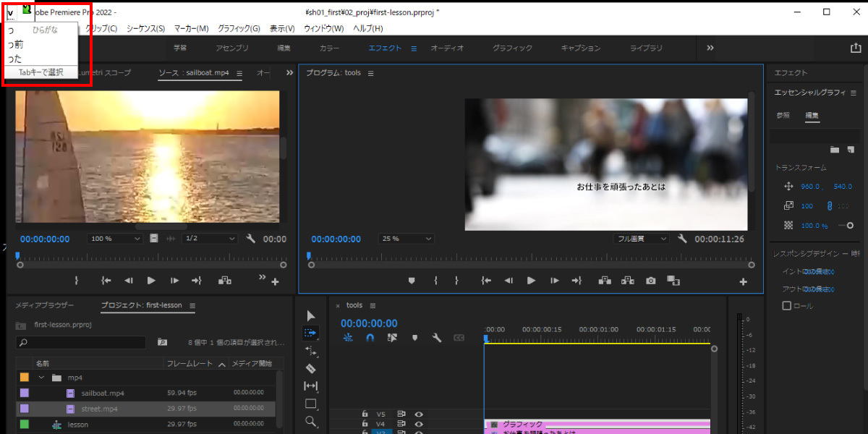Click Drag Video Only filmstrip icon

[154, 239]
